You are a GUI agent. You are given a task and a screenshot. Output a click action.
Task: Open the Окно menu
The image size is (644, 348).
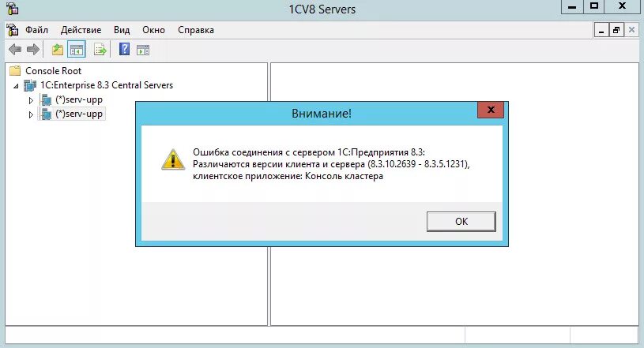tap(153, 30)
